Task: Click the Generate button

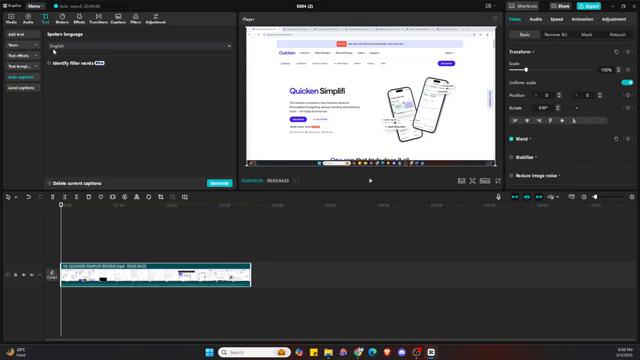Action: [x=220, y=183]
